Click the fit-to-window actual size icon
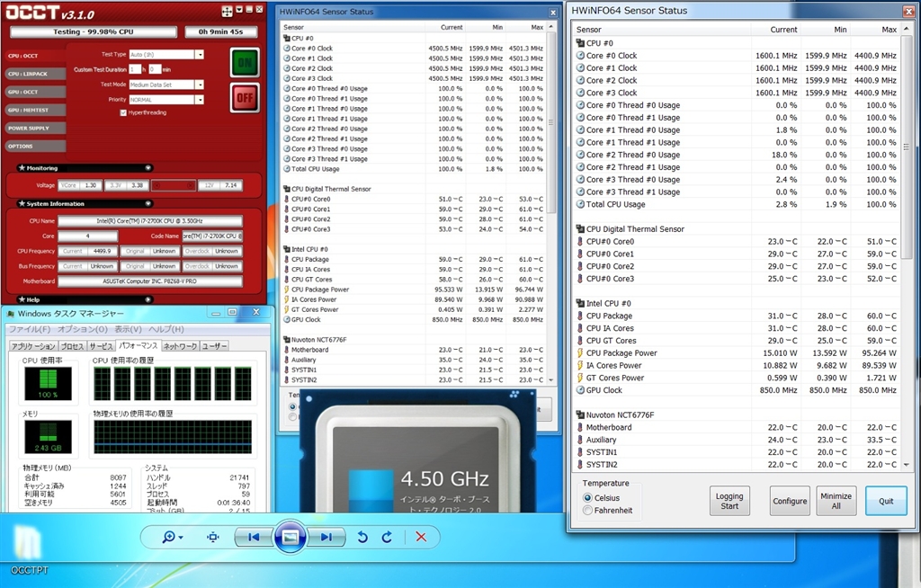 point(213,537)
